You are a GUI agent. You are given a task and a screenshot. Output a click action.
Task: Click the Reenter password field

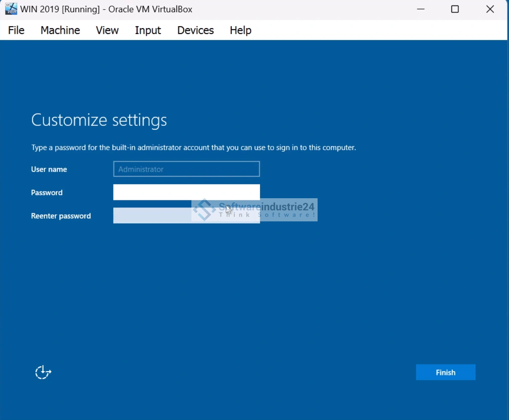151,216
